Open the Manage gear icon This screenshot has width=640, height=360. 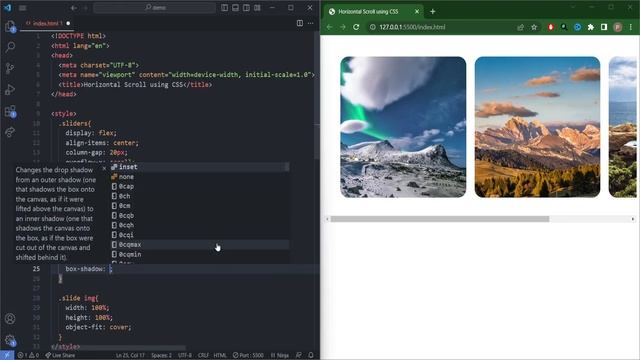10,340
